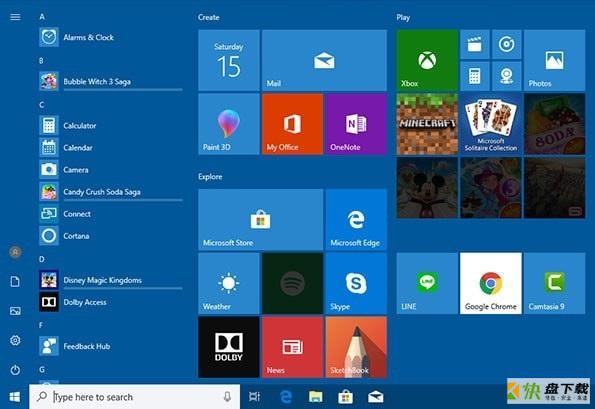This screenshot has height=409, width=595.
Task: Open Task View on the taskbar
Action: click(255, 397)
